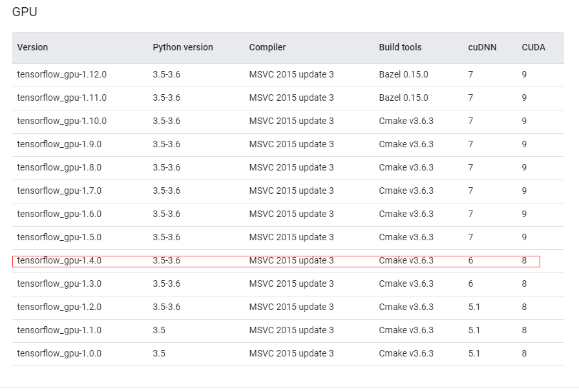Screen dimensions: 579x392
Task: Click Python 3.5-3.6 in the 1.4.0 row
Action: point(167,261)
